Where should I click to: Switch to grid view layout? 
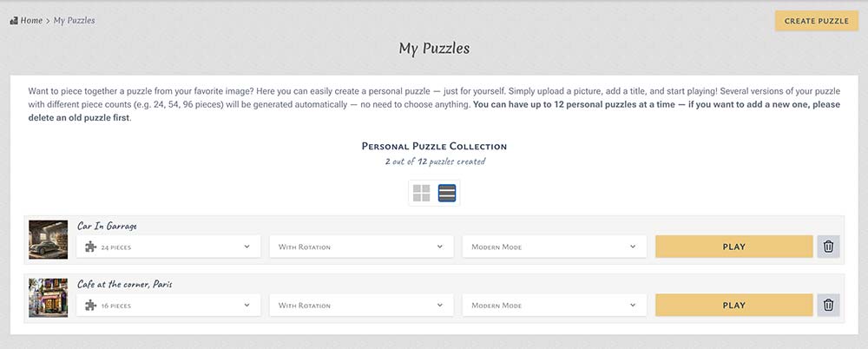click(422, 193)
